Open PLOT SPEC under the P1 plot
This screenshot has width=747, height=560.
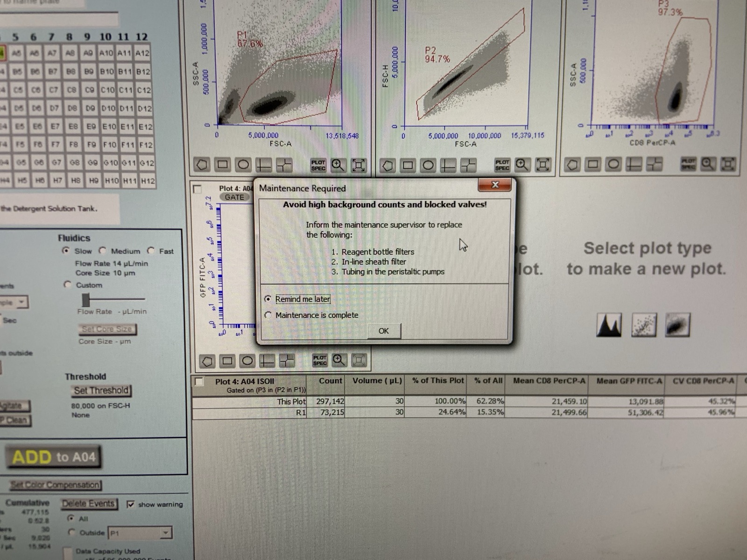point(318,165)
